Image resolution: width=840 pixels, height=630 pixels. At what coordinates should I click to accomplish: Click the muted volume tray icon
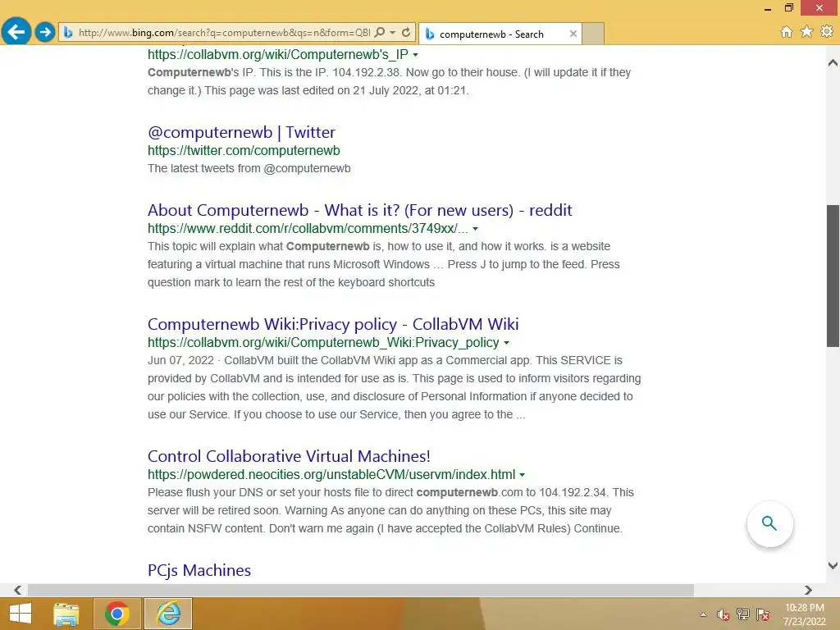(723, 614)
